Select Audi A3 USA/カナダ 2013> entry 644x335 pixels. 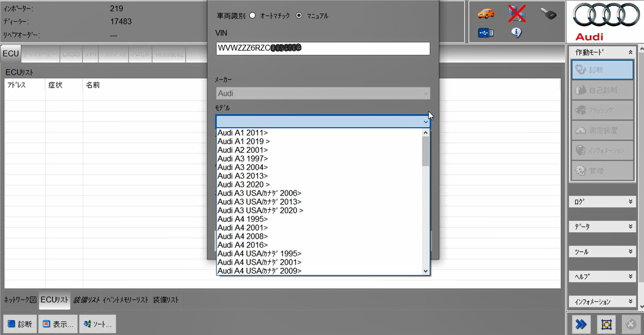(x=319, y=202)
